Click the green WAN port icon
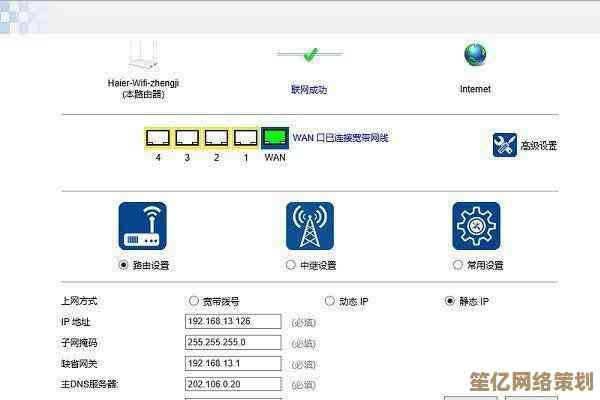Screen dimensions: 600x400 (275, 138)
